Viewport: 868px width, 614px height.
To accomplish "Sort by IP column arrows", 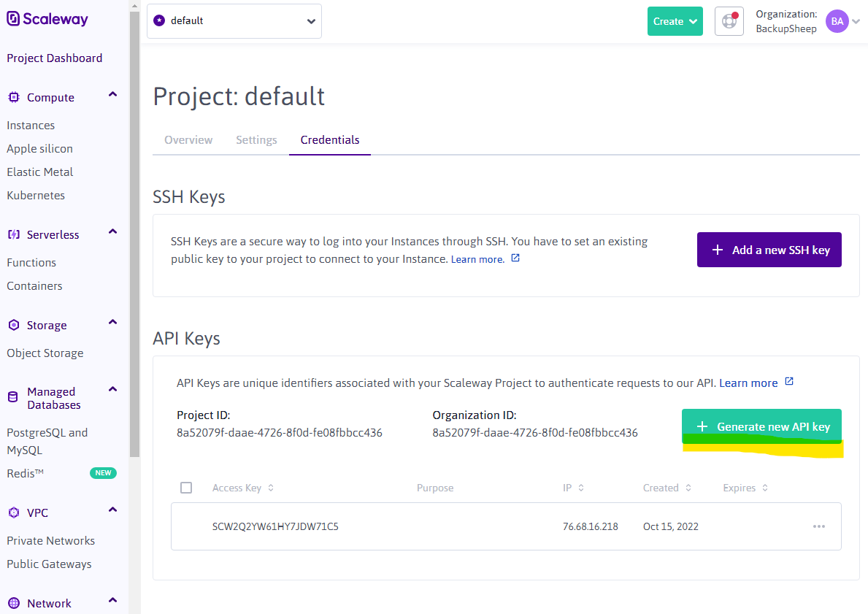I will click(x=580, y=488).
